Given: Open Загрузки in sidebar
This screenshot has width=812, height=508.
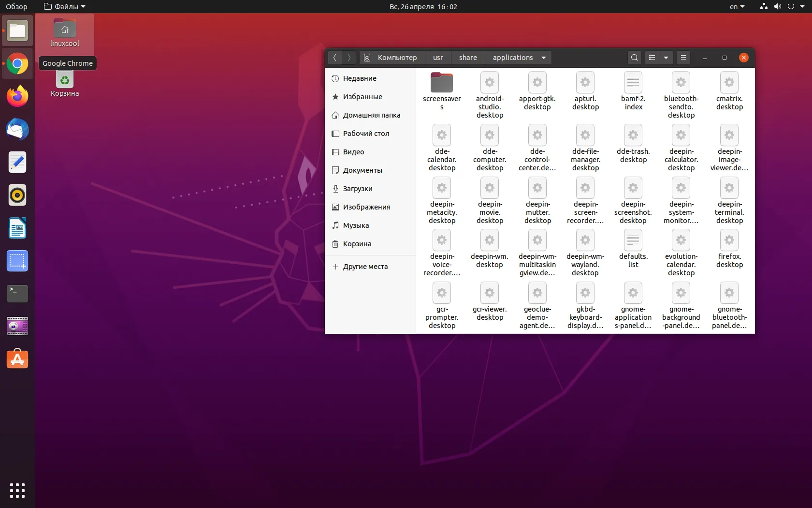Looking at the screenshot, I should click(370, 189).
